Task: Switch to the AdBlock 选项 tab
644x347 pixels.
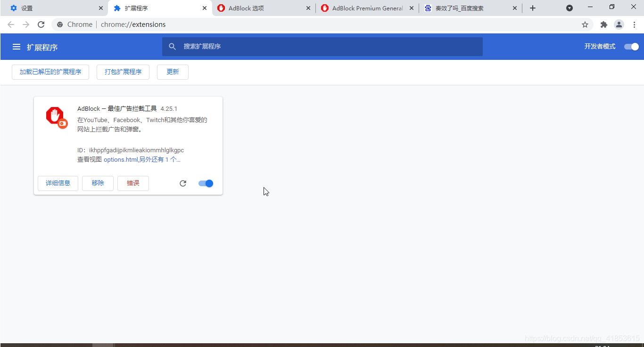Action: [x=263, y=8]
